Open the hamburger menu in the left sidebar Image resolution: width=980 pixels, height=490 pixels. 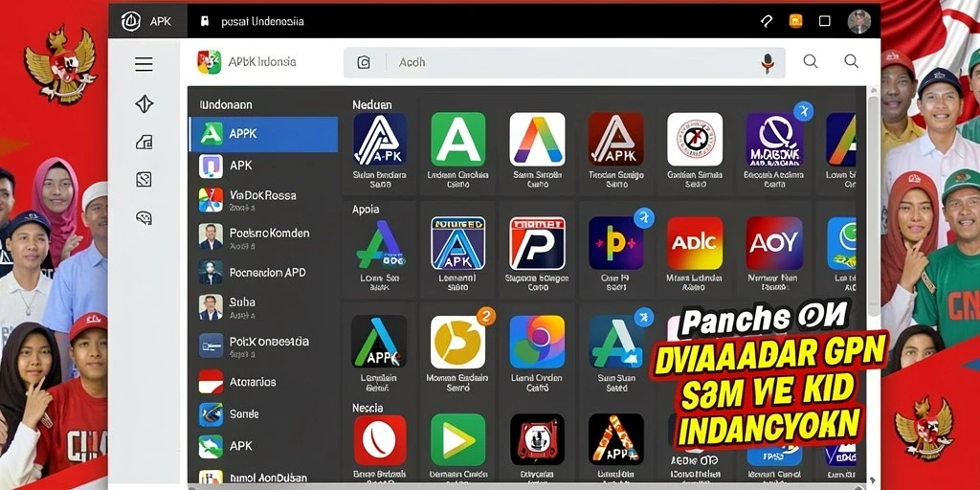(144, 64)
